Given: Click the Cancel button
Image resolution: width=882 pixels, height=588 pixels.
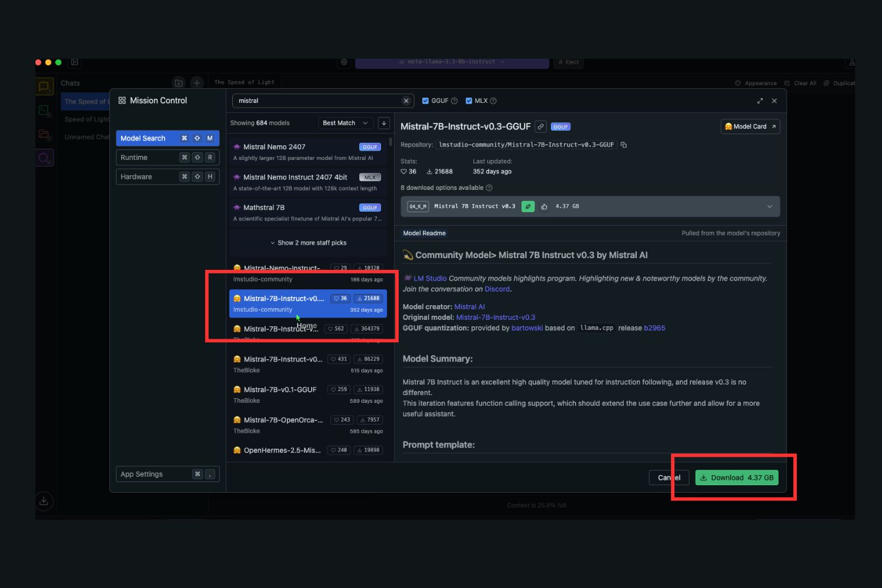Looking at the screenshot, I should click(669, 477).
